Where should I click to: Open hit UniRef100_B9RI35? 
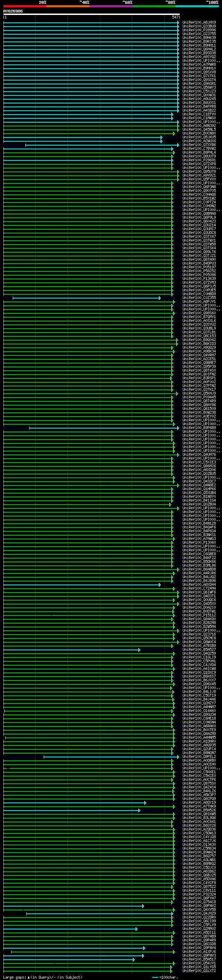coord(199,41)
